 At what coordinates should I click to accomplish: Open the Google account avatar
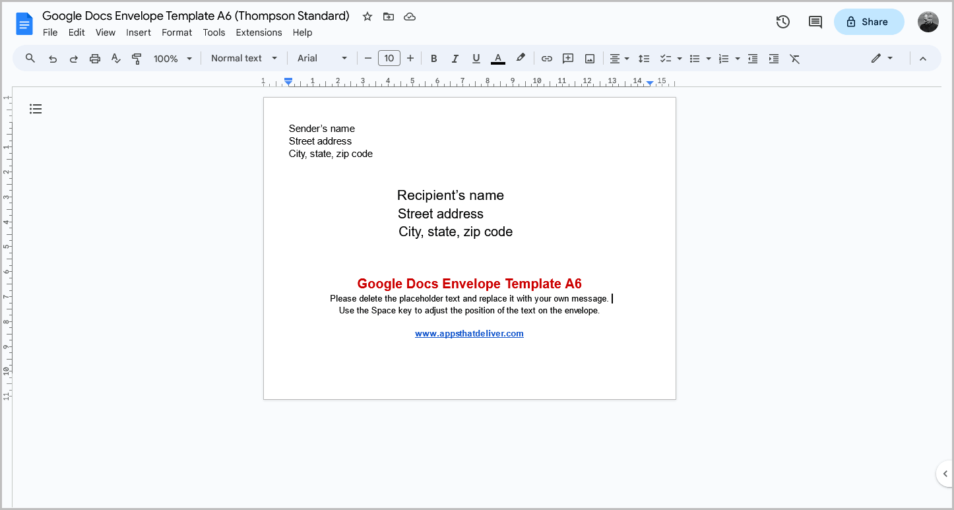coord(928,22)
